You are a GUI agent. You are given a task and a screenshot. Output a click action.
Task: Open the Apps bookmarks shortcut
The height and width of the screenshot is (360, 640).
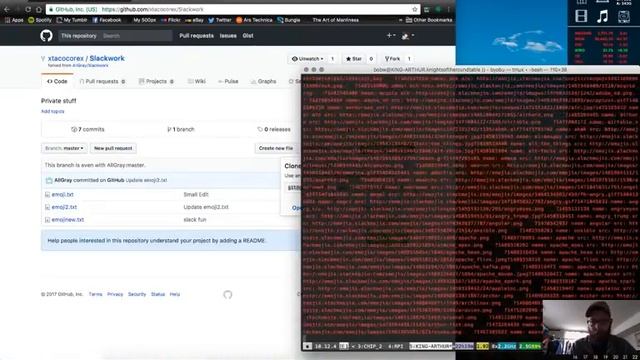(x=14, y=20)
